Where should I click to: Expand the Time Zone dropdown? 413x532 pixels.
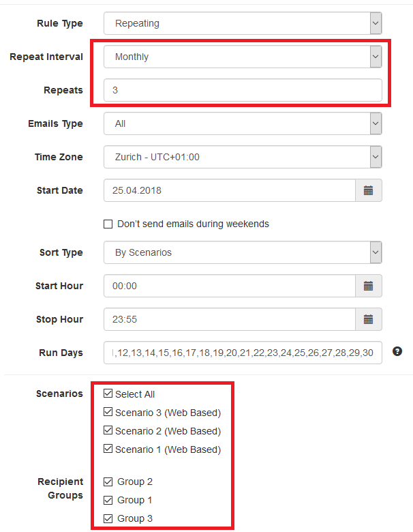243,157
